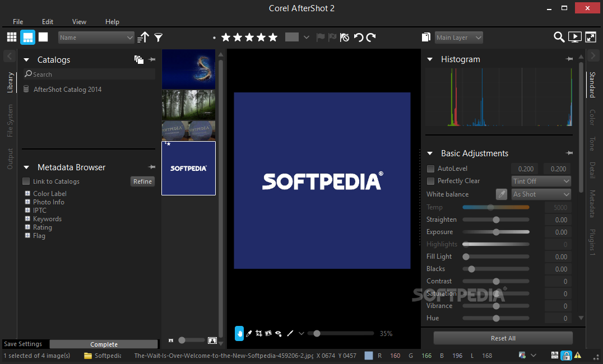Open the As Shot white balance dropdown
This screenshot has width=603, height=364.
[541, 194]
